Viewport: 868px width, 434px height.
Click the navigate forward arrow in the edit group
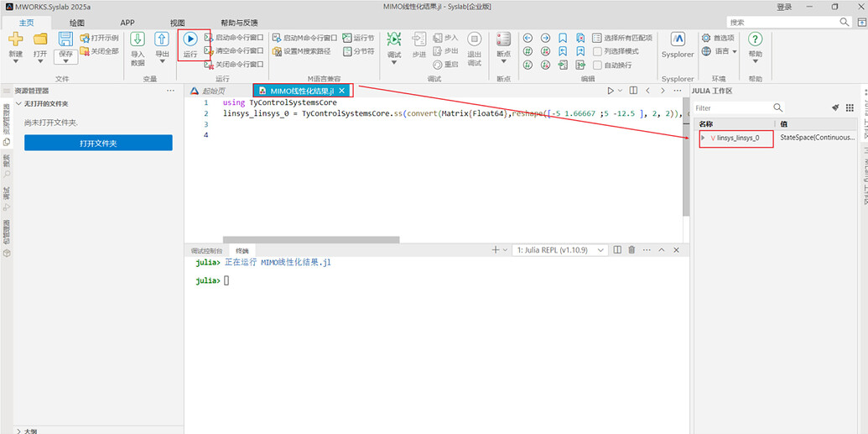[545, 38]
